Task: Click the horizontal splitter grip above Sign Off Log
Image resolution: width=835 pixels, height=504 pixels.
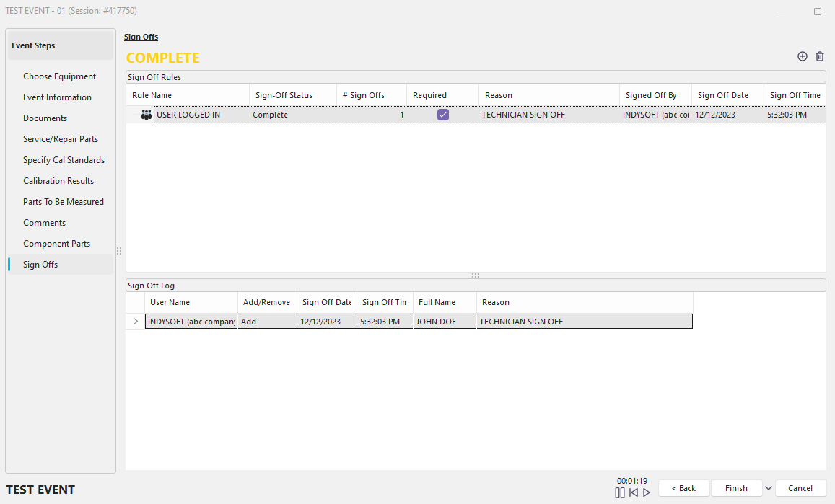Action: pos(476,275)
